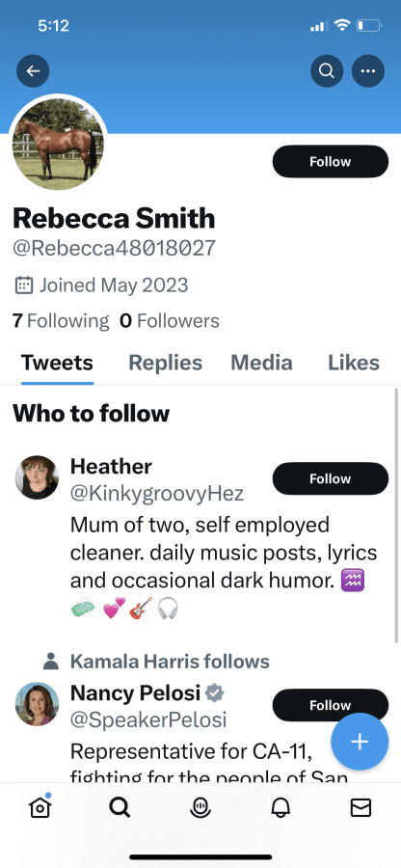Viewport: 401px width, 868px height.
Task: Open the Search magnifier in bottom bar
Action: tap(120, 808)
